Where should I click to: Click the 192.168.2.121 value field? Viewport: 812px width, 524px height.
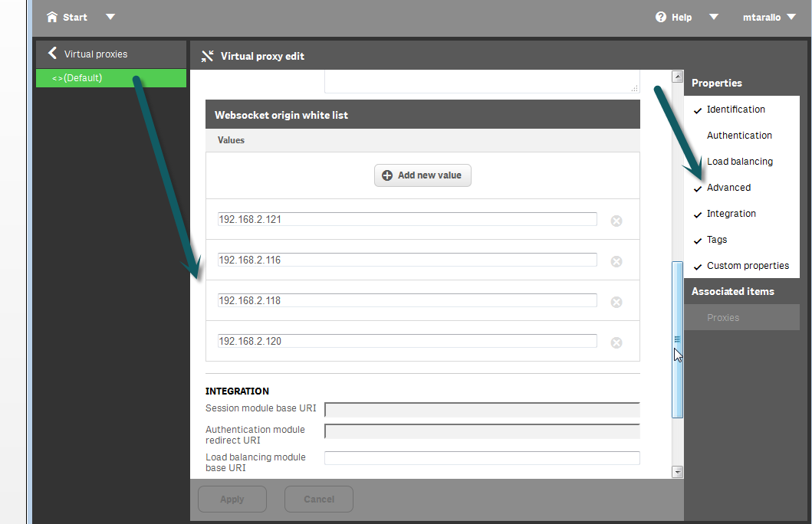407,219
